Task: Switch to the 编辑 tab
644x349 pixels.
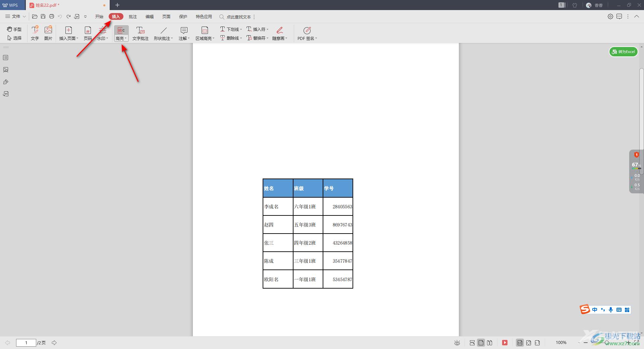Action: click(x=150, y=16)
